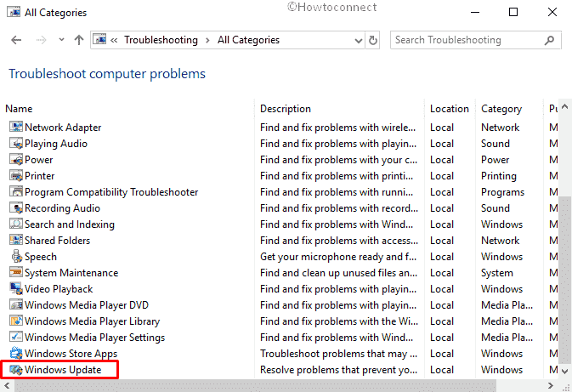Image resolution: width=572 pixels, height=392 pixels.
Task: Click the Printing category cell
Action: point(498,176)
